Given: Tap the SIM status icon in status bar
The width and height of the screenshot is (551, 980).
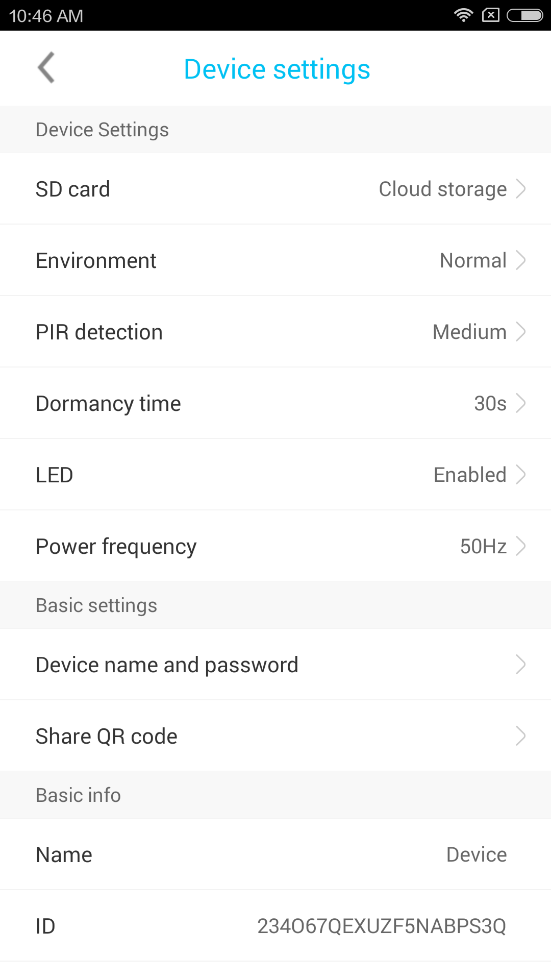Looking at the screenshot, I should point(490,15).
